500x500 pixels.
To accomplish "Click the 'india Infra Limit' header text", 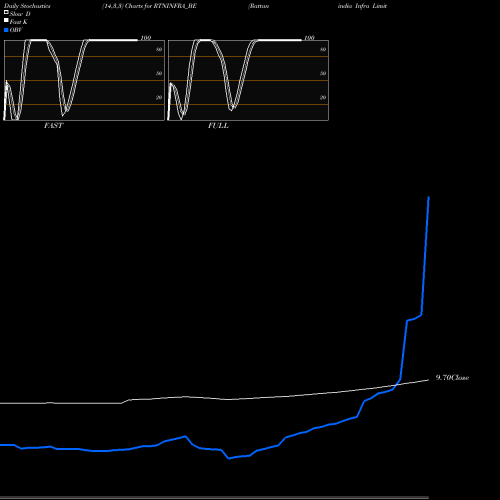I will pos(362,6).
